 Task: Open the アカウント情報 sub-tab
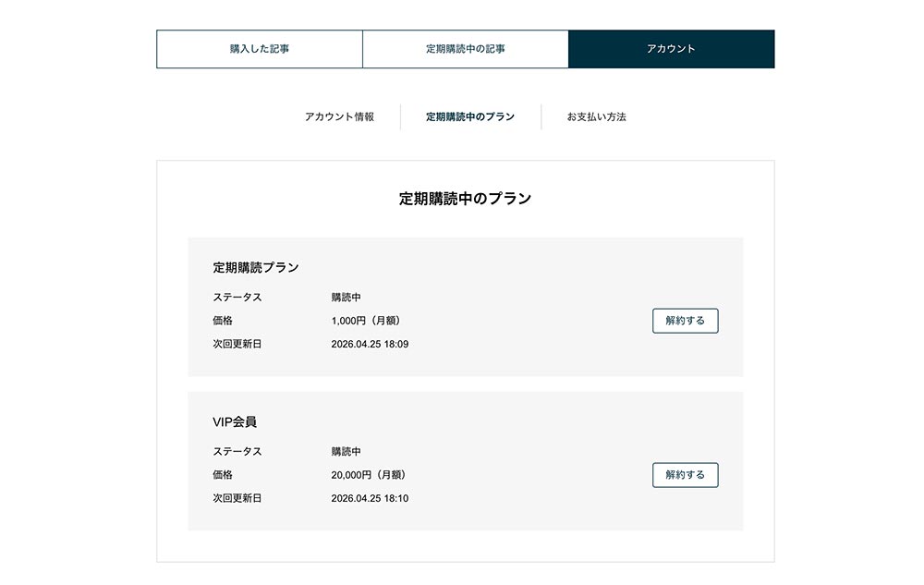pyautogui.click(x=339, y=117)
